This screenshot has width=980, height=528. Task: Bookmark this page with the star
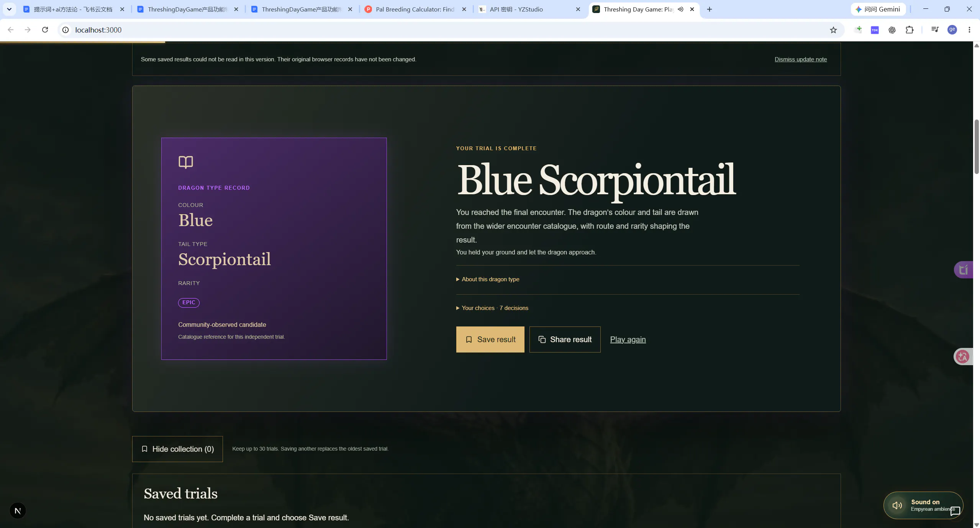pos(833,30)
